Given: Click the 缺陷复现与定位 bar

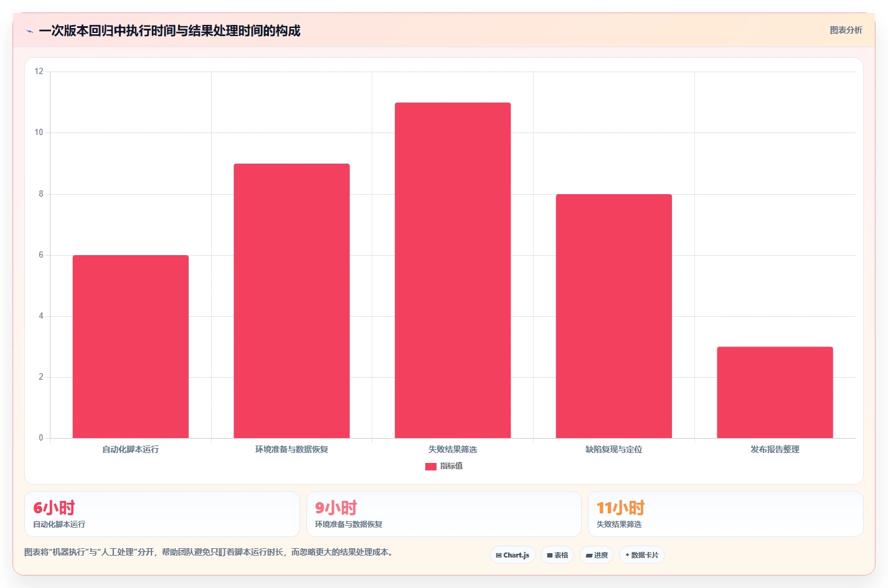Looking at the screenshot, I should pyautogui.click(x=614, y=316).
